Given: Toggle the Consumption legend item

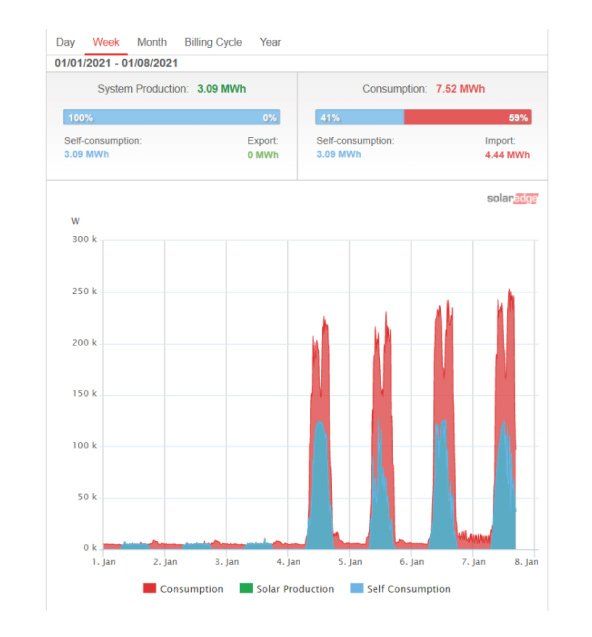Looking at the screenshot, I should click(183, 589).
